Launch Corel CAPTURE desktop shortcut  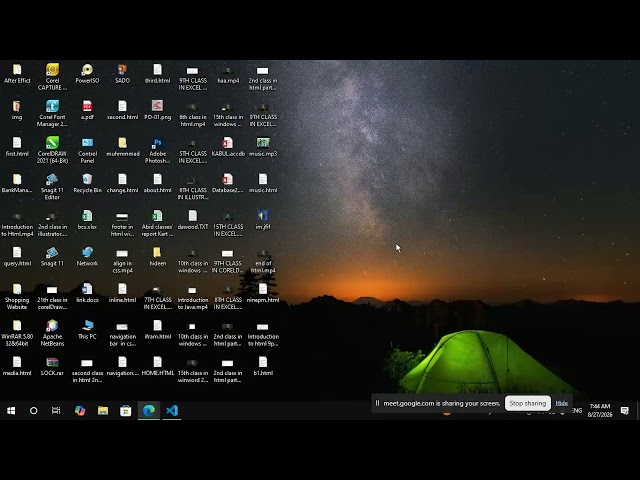pos(52,77)
